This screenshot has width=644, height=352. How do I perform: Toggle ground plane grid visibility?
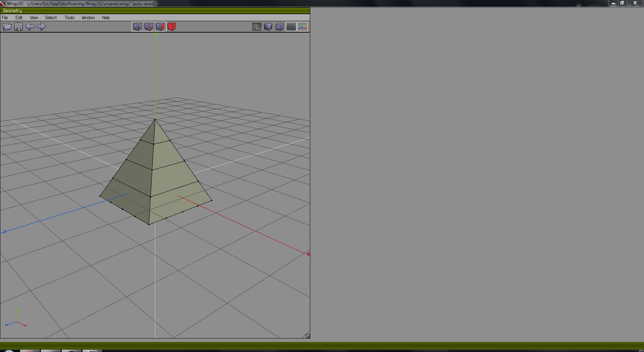coord(291,27)
